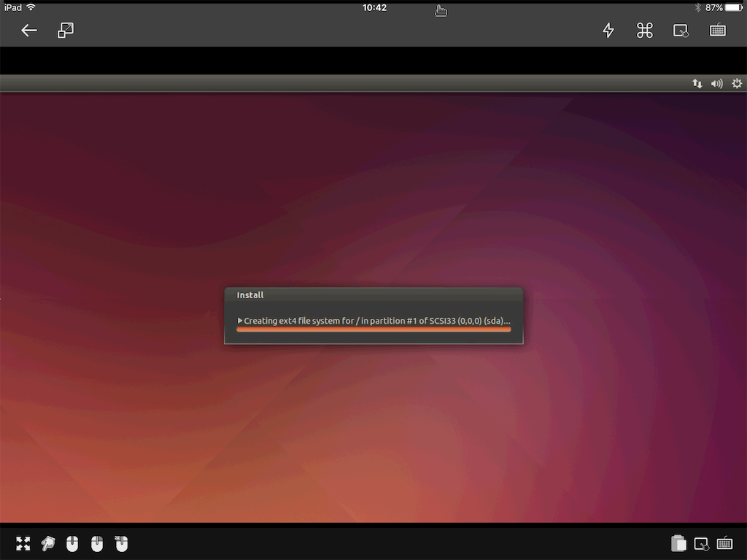Tap the screen resize icon beside back arrow
The image size is (747, 560).
[66, 31]
